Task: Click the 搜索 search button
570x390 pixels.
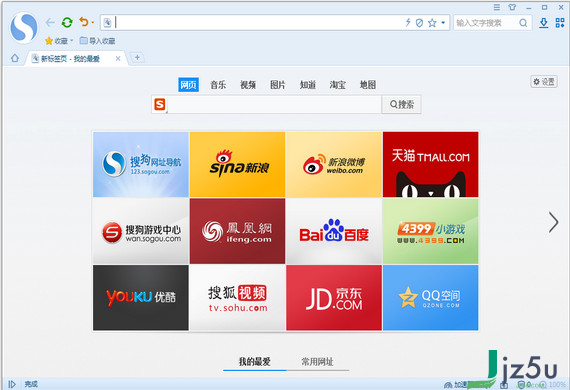Action: click(x=402, y=105)
